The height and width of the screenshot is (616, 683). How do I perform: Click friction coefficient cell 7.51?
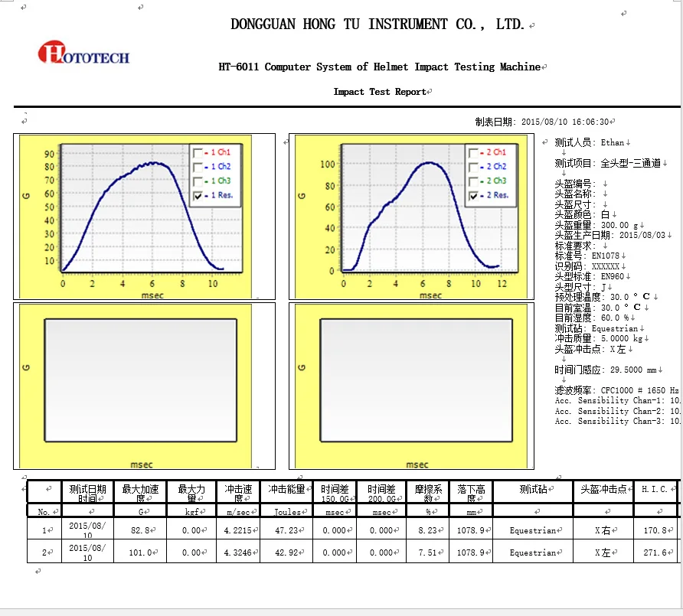click(x=428, y=552)
